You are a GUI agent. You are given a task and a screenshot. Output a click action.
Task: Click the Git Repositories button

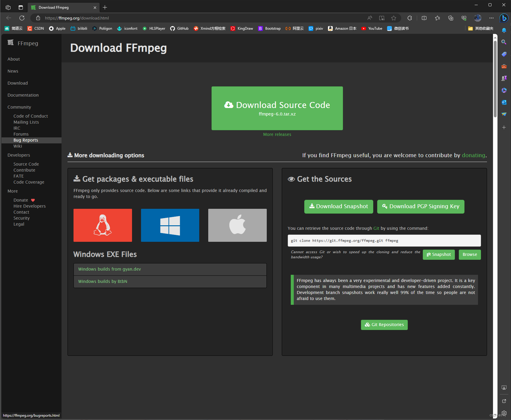(384, 325)
